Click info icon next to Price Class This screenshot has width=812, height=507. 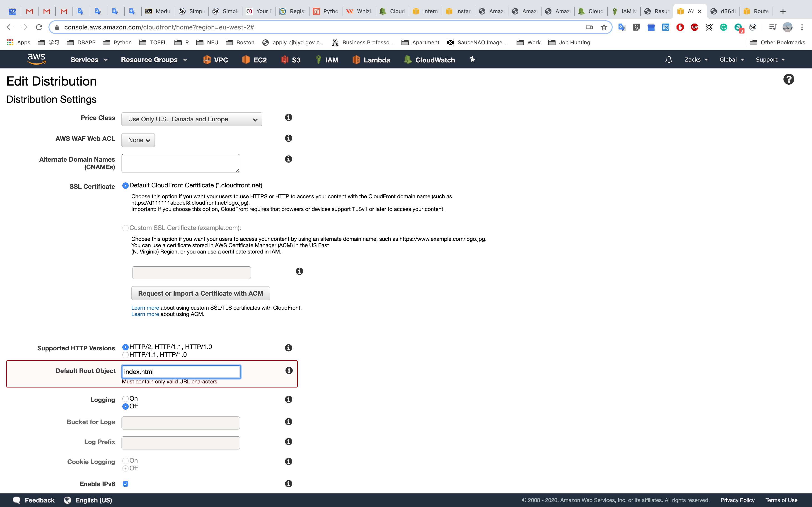coord(289,117)
